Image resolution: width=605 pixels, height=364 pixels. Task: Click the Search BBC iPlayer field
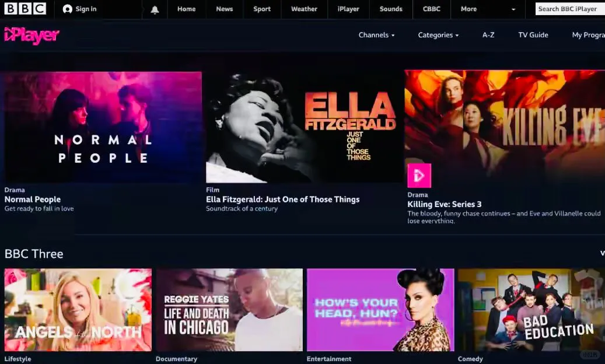[x=570, y=9]
